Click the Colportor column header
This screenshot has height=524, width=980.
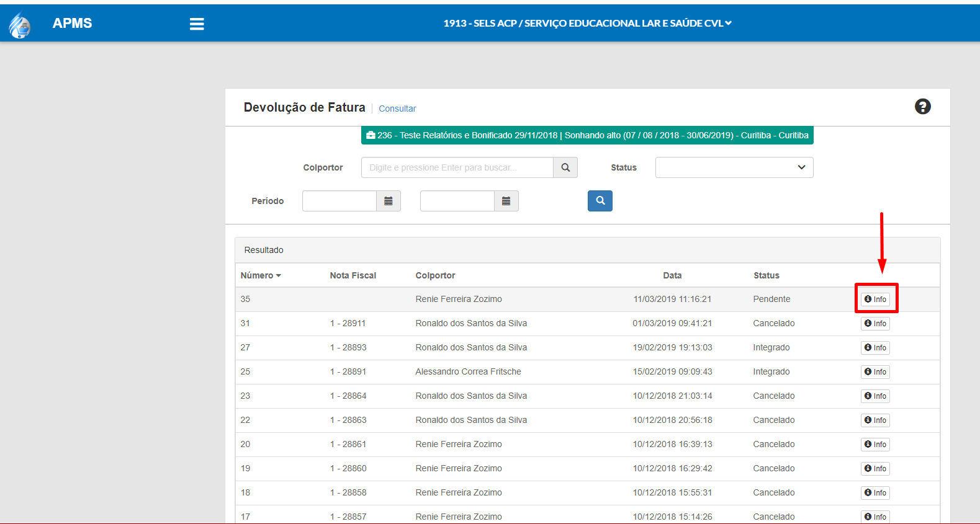click(x=435, y=275)
